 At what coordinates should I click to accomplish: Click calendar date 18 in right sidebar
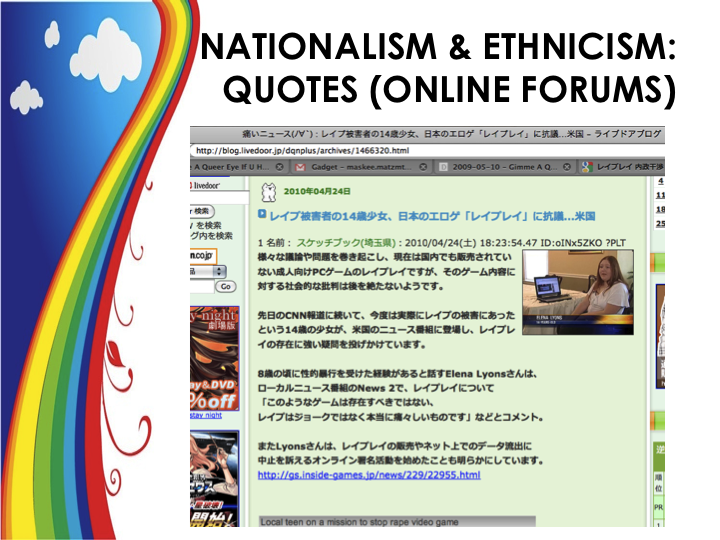tap(660, 209)
